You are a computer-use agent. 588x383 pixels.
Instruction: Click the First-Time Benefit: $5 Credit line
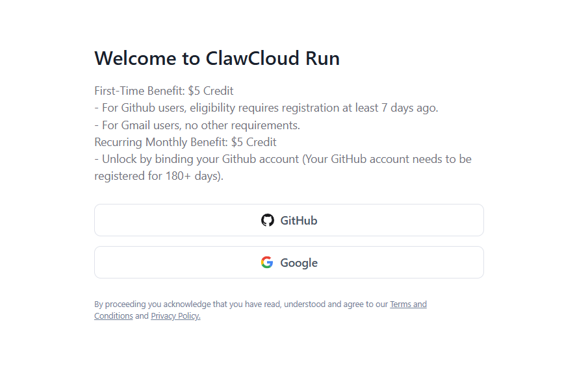(164, 91)
